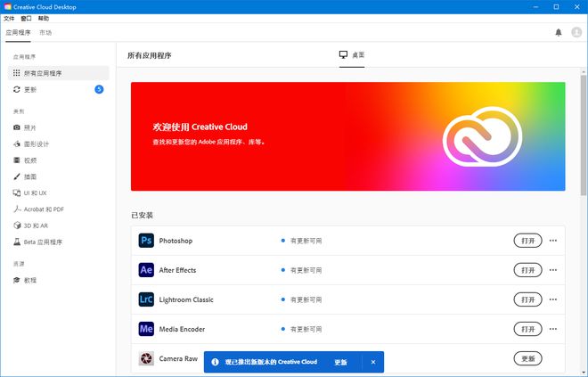Click the grid icon beside 所有应用程序
This screenshot has height=377, width=588.
point(17,73)
